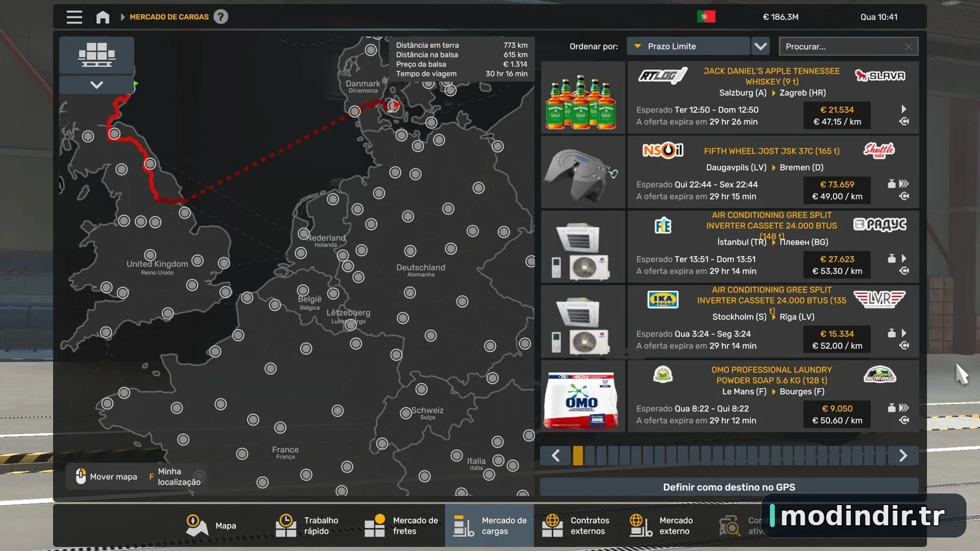Click the highlighted first page marker
Image resolution: width=980 pixels, height=551 pixels.
click(578, 455)
